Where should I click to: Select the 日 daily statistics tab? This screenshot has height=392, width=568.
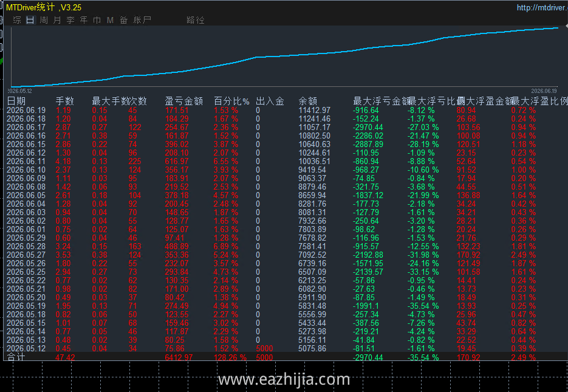[x=30, y=20]
